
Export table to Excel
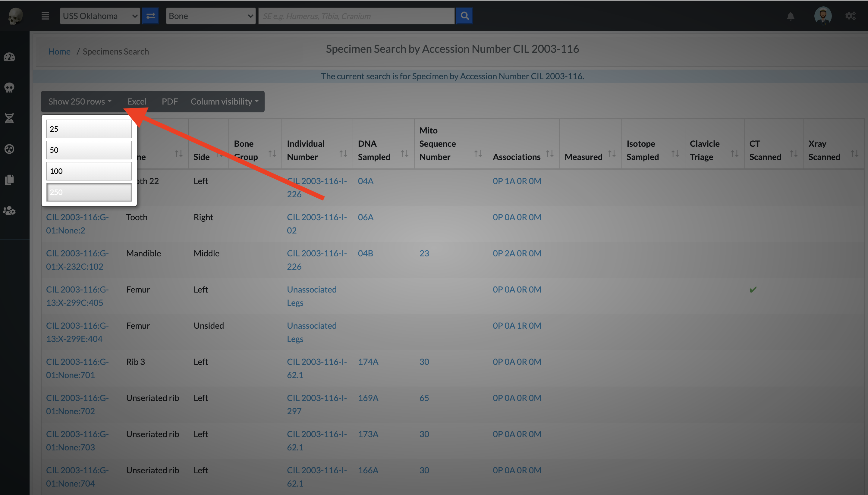tap(137, 101)
